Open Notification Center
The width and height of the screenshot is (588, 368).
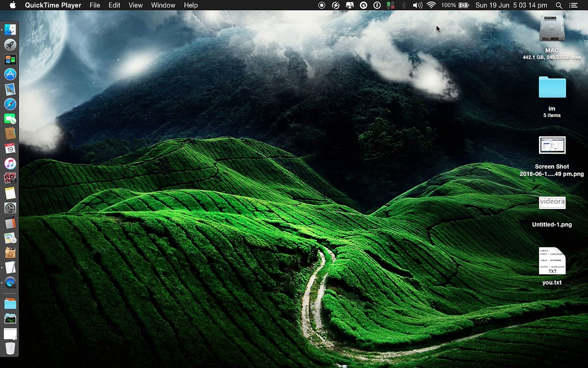(x=574, y=5)
